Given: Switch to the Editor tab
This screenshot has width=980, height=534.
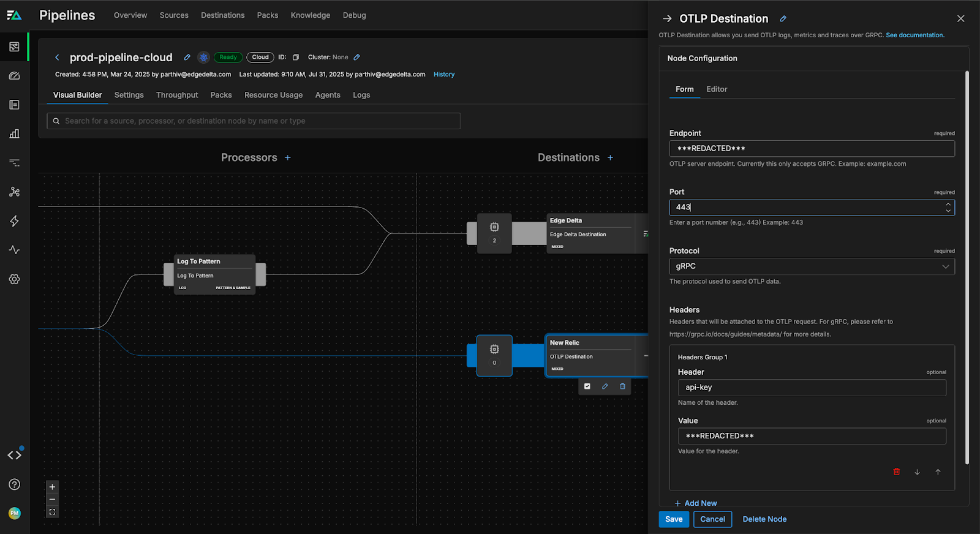Looking at the screenshot, I should (x=717, y=89).
